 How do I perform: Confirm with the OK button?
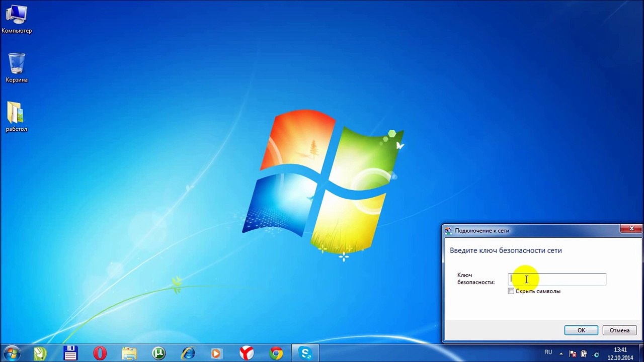pos(581,330)
